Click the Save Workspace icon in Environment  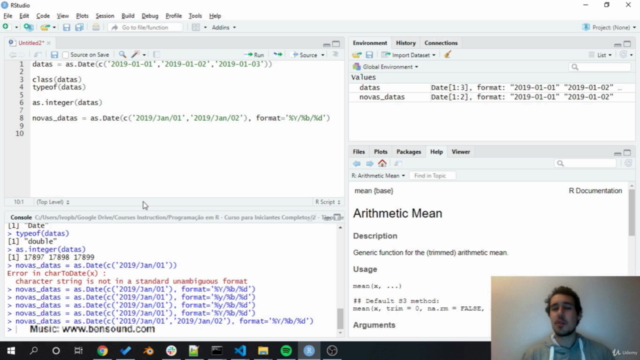[369, 55]
